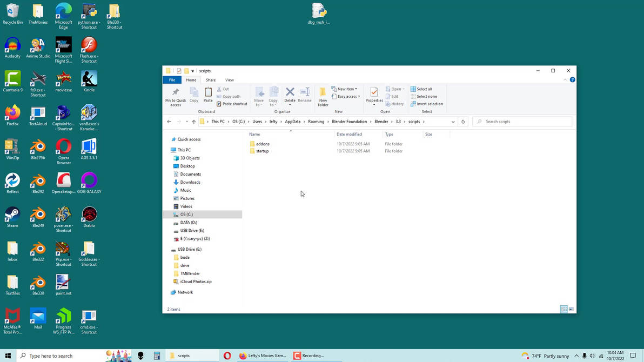
Task: Collapse the ribbon with the chevron
Action: (x=565, y=80)
